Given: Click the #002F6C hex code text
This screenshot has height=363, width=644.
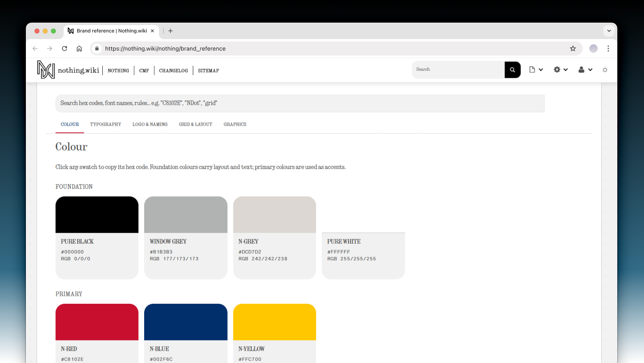Looking at the screenshot, I should (161, 359).
